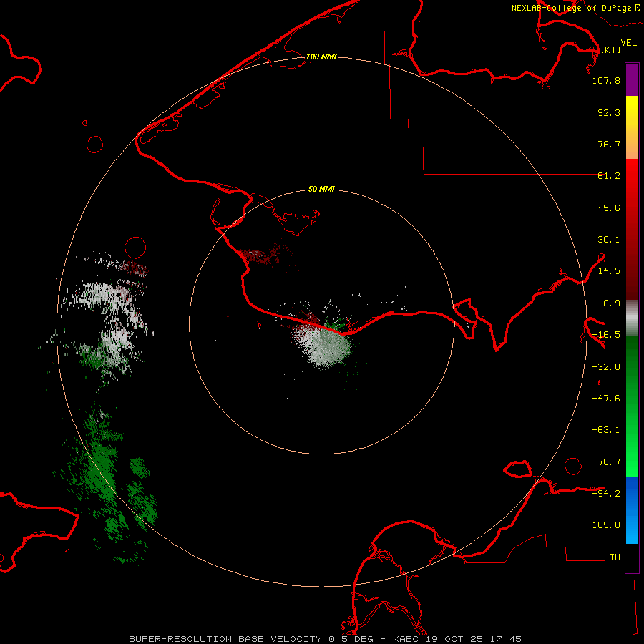Click the KAEC station identifier in caption
The width and height of the screenshot is (644, 644).
(x=406, y=639)
